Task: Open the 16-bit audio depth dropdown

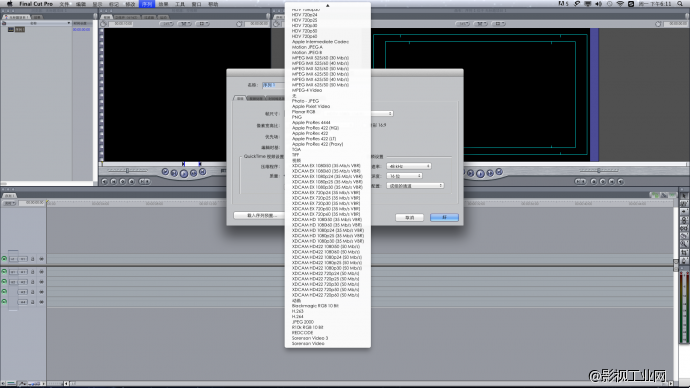Action: pyautogui.click(x=404, y=176)
